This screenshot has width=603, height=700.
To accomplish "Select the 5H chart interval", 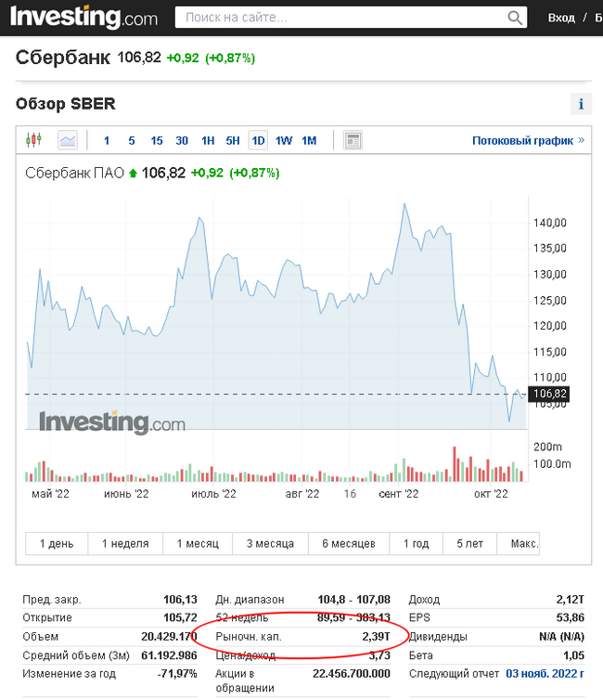I will [233, 141].
